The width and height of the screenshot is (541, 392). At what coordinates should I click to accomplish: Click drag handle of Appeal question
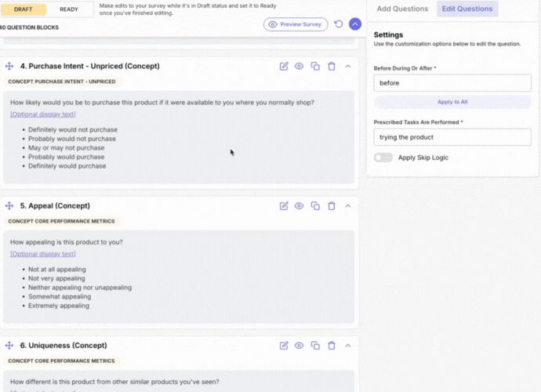pyautogui.click(x=9, y=206)
